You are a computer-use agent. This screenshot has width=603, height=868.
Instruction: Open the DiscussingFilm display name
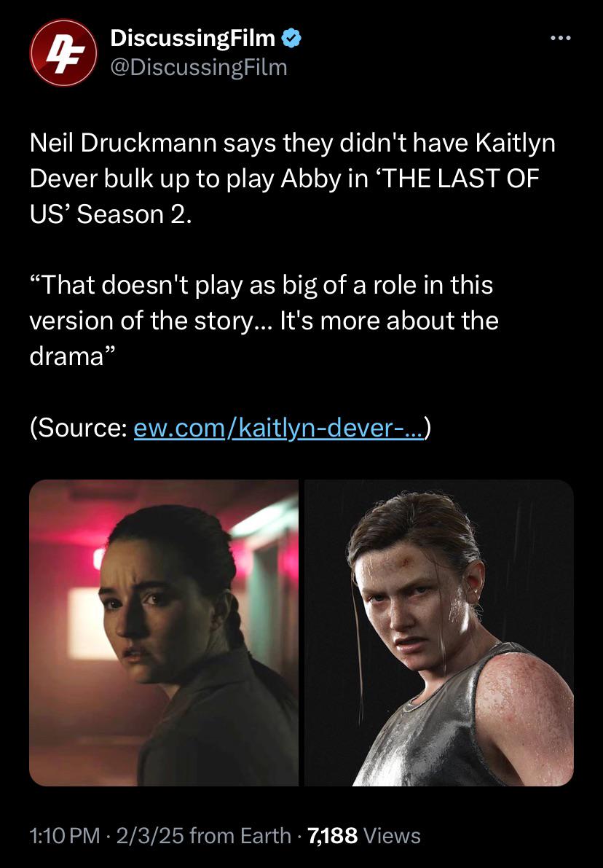pyautogui.click(x=192, y=38)
